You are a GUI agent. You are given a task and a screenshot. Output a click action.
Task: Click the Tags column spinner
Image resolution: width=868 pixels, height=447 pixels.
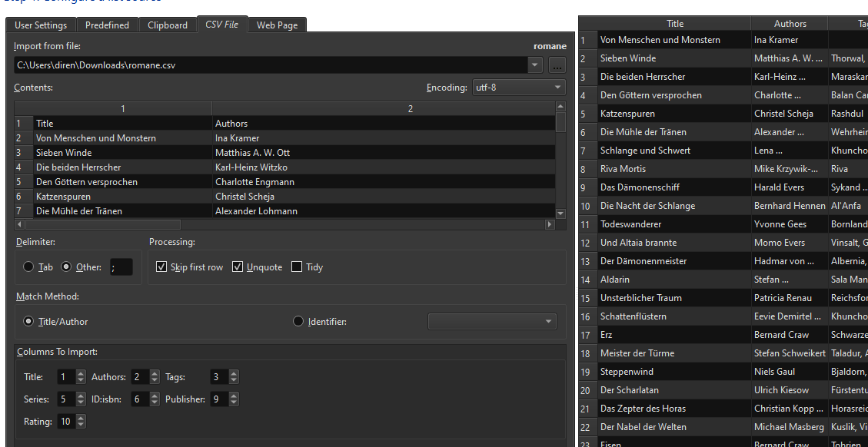[x=224, y=377]
